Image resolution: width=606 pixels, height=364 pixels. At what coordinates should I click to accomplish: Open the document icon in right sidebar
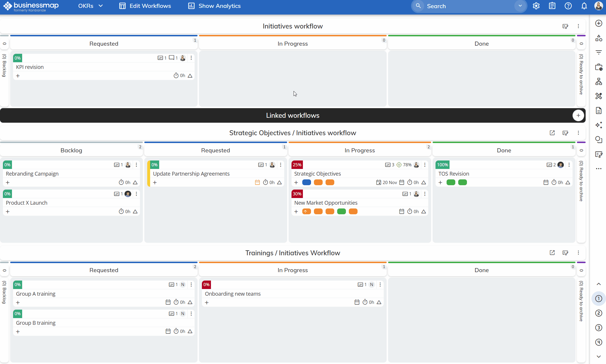pyautogui.click(x=598, y=110)
